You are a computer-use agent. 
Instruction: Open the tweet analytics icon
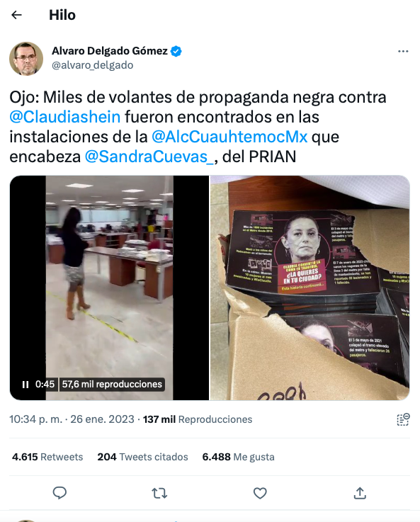[403, 419]
